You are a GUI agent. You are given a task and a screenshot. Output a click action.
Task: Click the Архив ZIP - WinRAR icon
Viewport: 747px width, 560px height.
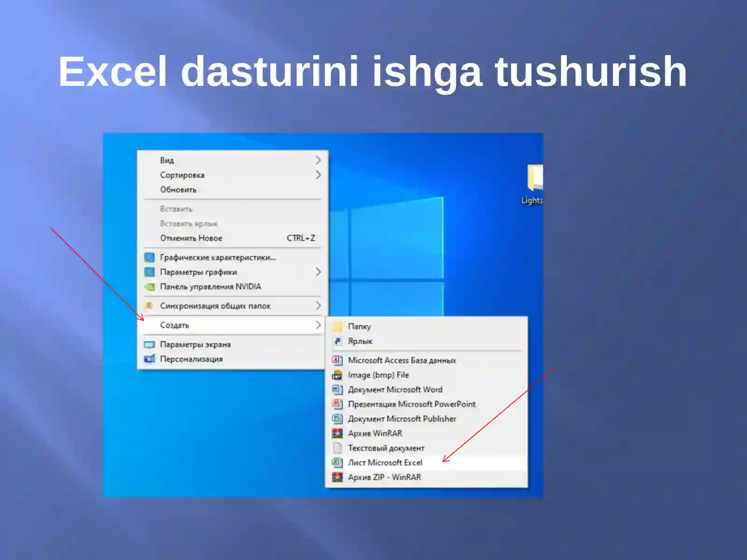tap(337, 477)
